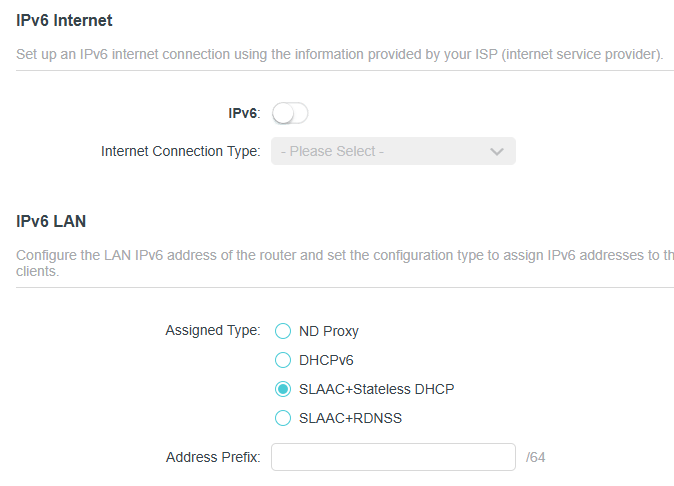Viewport: 674px width, 486px height.
Task: Click the DHCPv6 option label text
Action: (326, 360)
